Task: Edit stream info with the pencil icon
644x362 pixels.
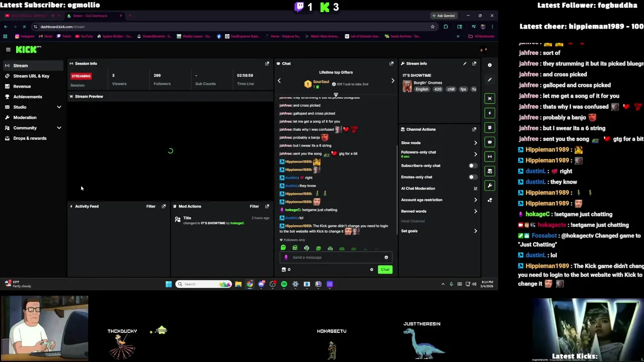Action: [465, 63]
